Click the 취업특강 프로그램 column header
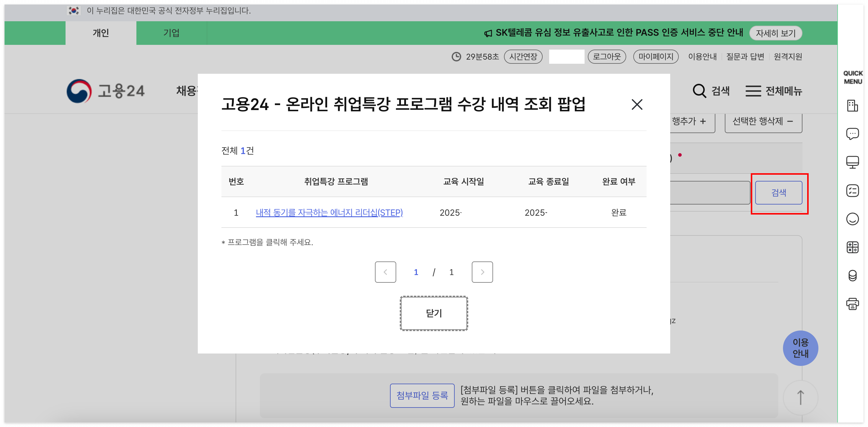The height and width of the screenshot is (427, 868). pyautogui.click(x=336, y=181)
